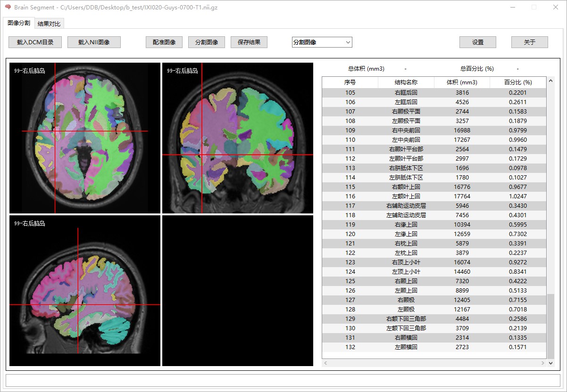Click the 关于 about button
Image resolution: width=567 pixels, height=392 pixels.
530,42
